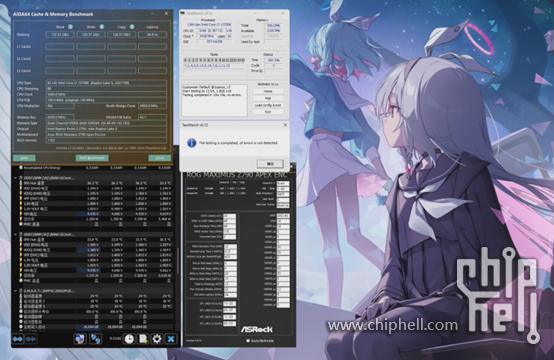Image resolution: width=554 pixels, height=360 pixels.
Task: Click the CPU Type field in AIDA64
Action: [106, 83]
